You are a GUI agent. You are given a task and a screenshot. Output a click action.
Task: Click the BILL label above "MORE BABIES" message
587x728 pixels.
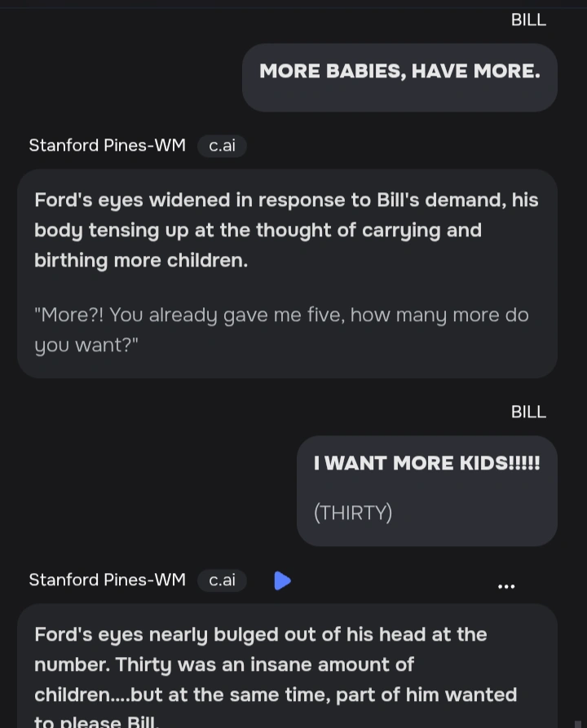pos(528,20)
